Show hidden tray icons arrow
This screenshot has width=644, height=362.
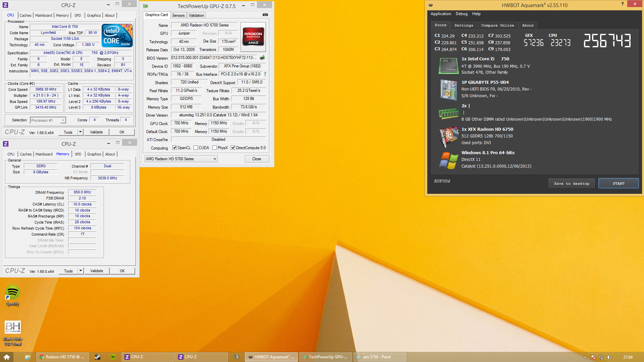click(x=585, y=357)
